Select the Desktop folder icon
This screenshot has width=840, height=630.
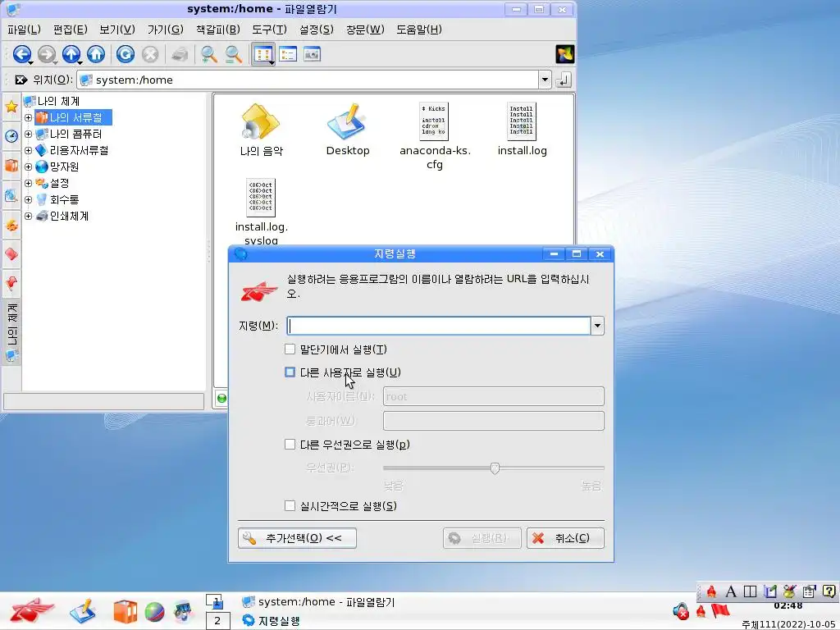348,130
